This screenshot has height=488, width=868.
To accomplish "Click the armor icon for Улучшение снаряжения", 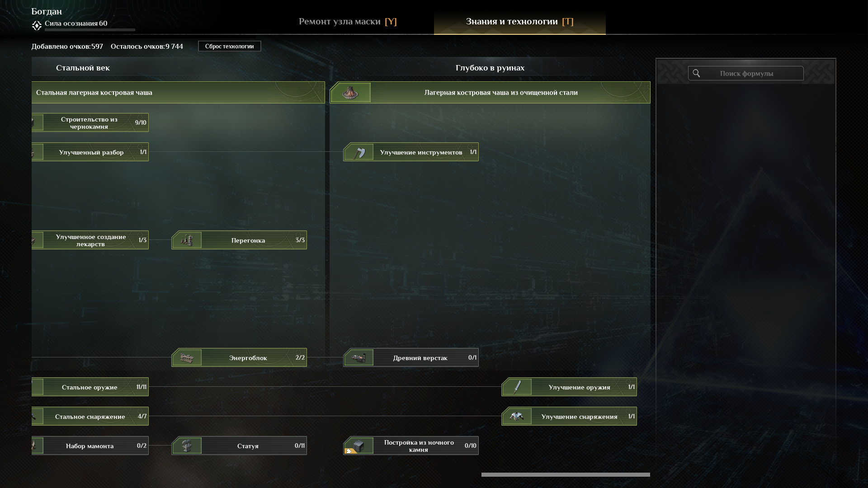I will coord(518,417).
